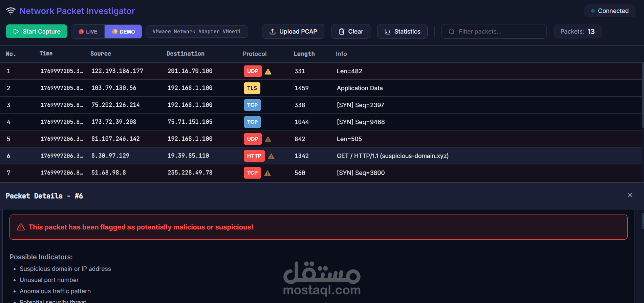644x303 pixels.
Task: Click the Clear button
Action: pos(351,32)
